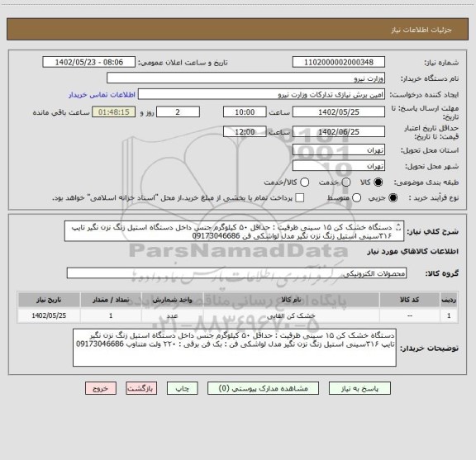Select the جزیی purchase type radio
This screenshot has width=476, height=460.
click(x=393, y=198)
